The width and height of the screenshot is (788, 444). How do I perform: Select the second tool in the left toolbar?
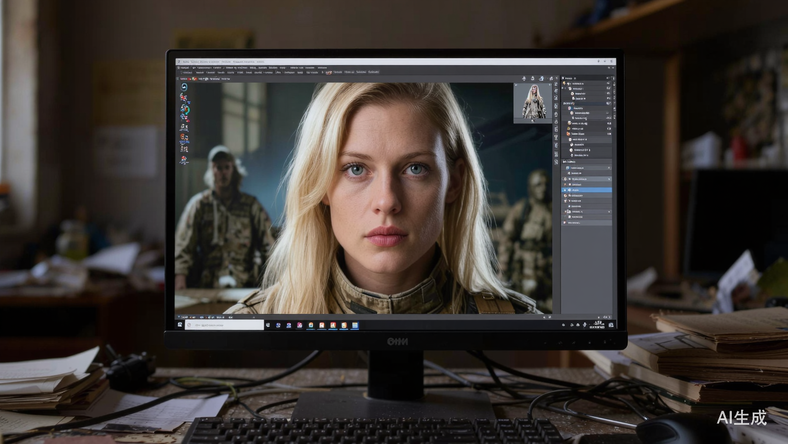coord(184,98)
